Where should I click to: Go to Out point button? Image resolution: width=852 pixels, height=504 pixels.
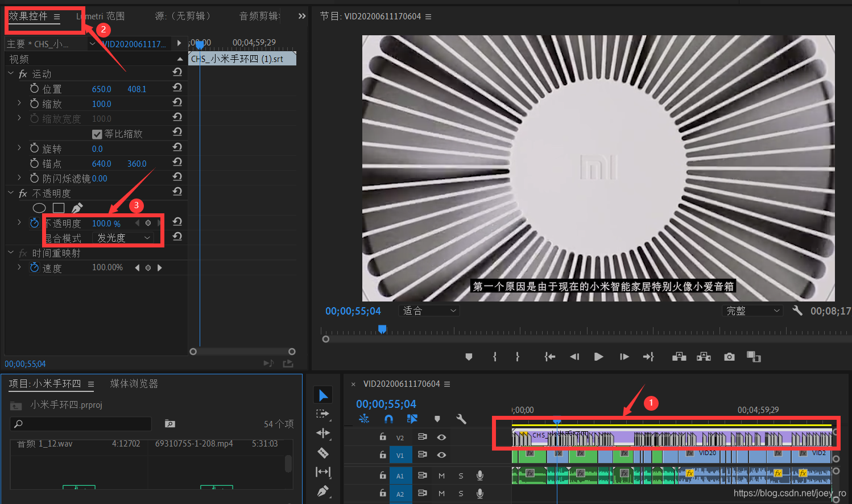(648, 357)
